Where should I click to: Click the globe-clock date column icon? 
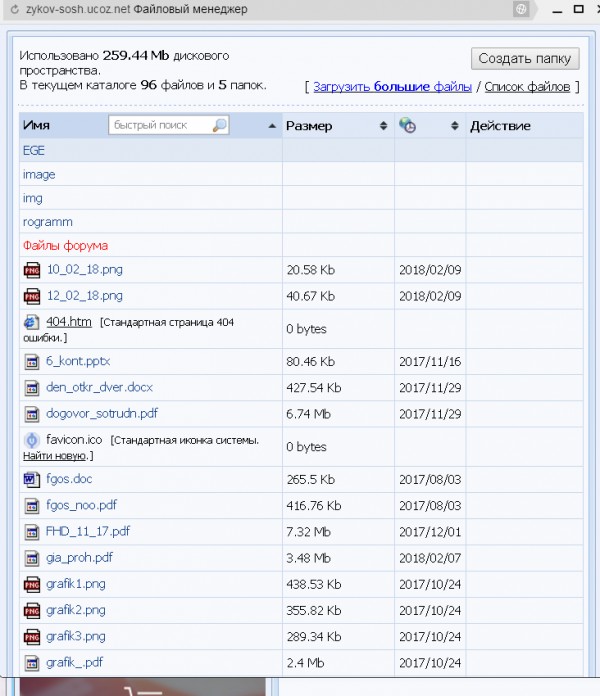click(407, 125)
